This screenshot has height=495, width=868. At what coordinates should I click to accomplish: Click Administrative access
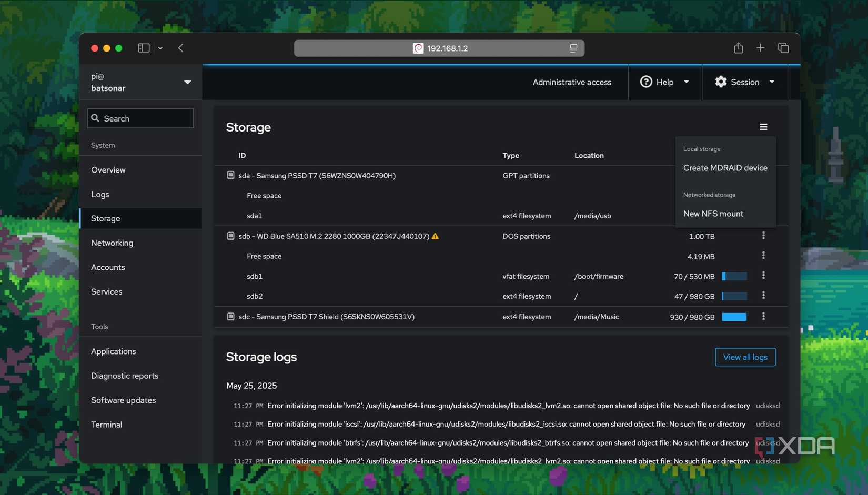click(572, 82)
